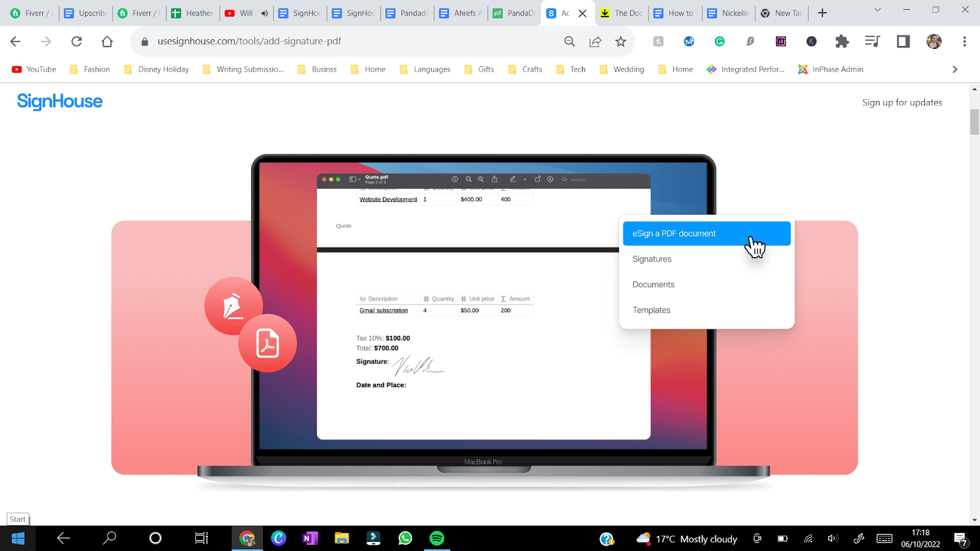Open the Grammarly extension icon

click(x=719, y=41)
